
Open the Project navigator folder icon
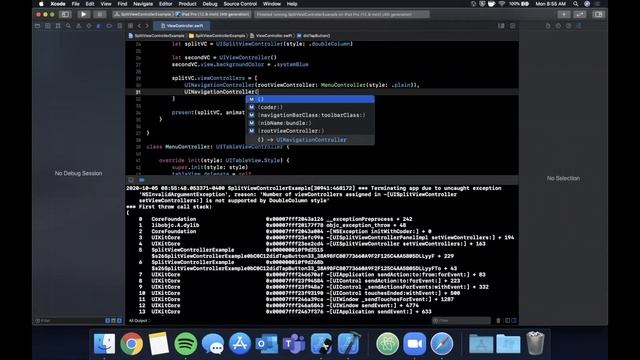[38, 26]
